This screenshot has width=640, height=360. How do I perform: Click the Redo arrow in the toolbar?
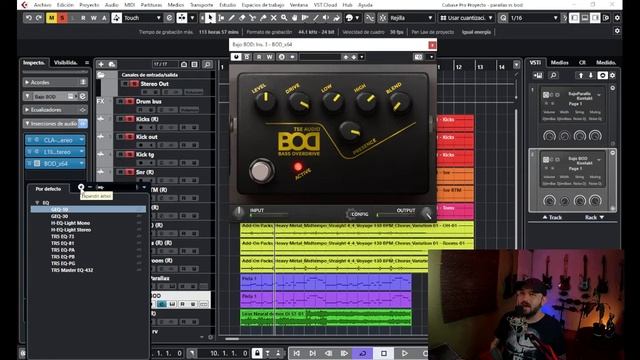pos(38,18)
